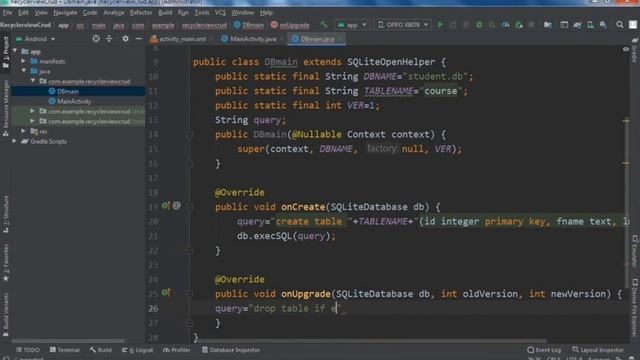Click the Make Project hammer icon
The image size is (640, 360).
tap(324, 25)
